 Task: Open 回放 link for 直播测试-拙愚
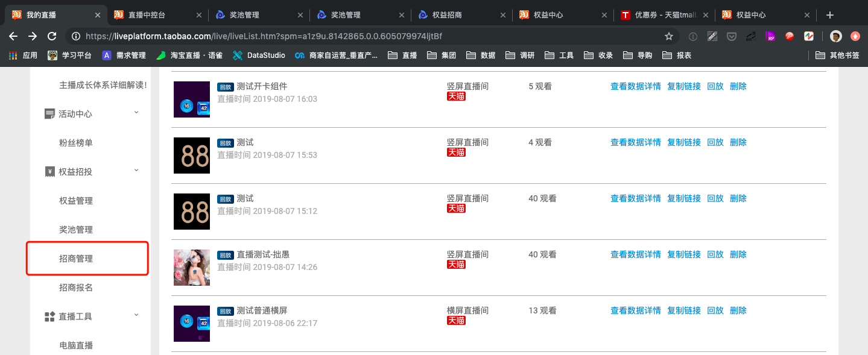coord(715,254)
